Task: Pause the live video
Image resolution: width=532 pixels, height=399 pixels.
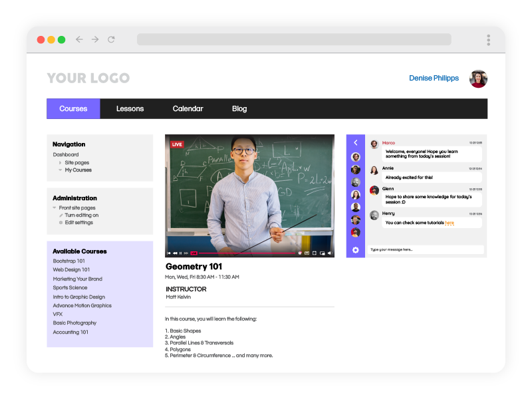Action: (180, 253)
